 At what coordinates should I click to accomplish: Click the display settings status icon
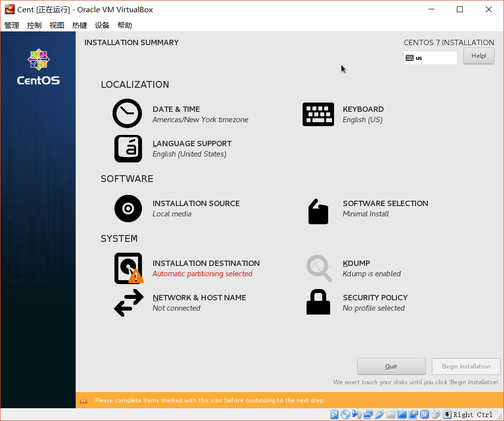tap(402, 415)
